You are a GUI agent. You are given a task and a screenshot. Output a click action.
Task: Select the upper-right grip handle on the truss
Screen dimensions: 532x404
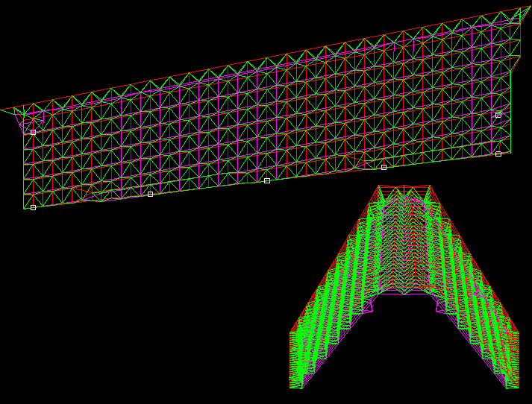(x=498, y=115)
